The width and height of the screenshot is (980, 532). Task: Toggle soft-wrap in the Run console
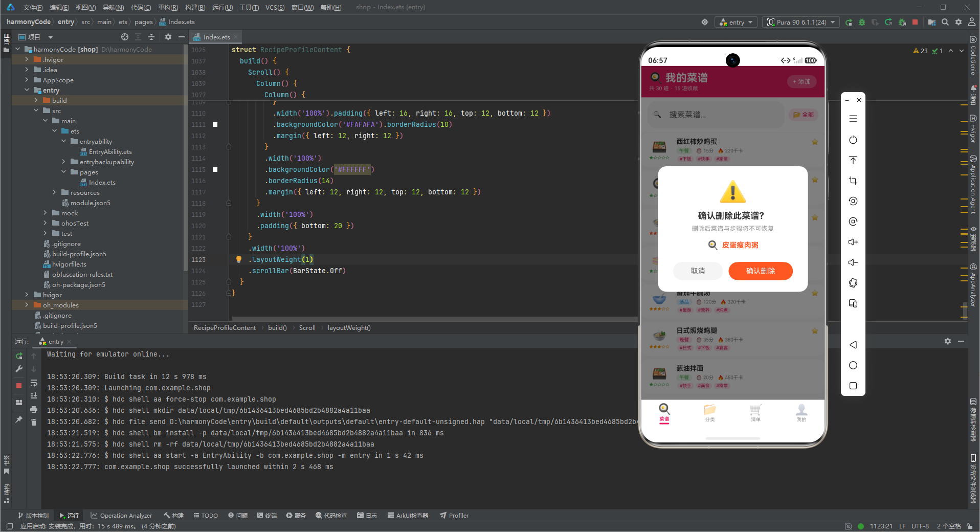coord(34,383)
